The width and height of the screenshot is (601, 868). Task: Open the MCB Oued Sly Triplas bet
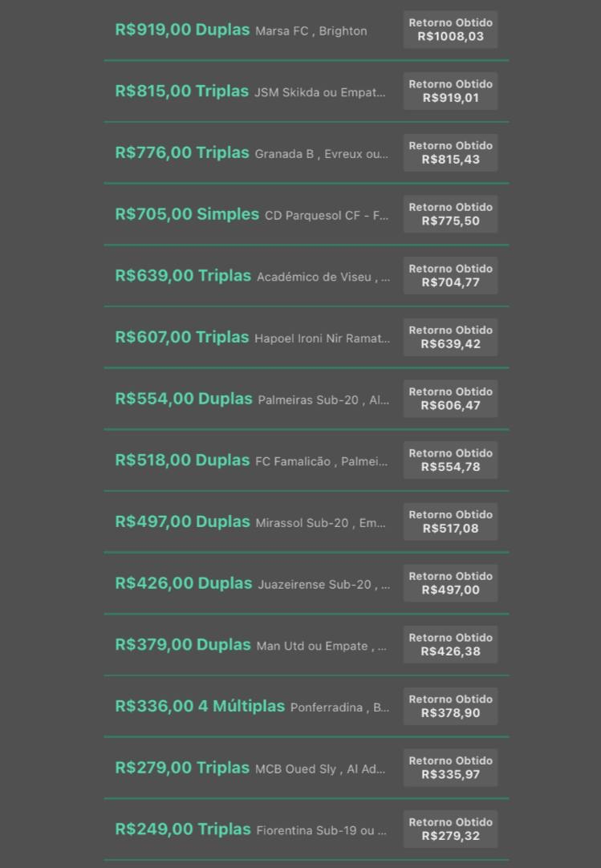307,767
